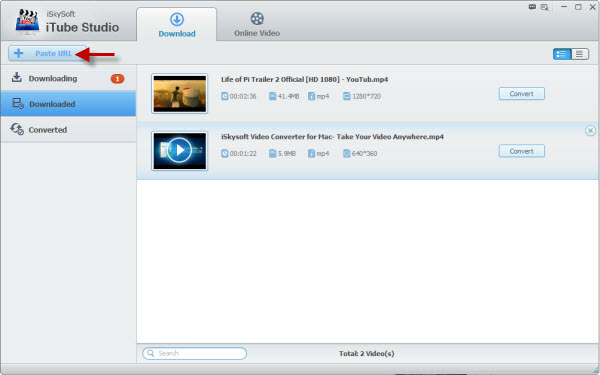Image resolution: width=600 pixels, height=375 pixels.
Task: Maximize the iTube Studio window
Action: tap(578, 7)
